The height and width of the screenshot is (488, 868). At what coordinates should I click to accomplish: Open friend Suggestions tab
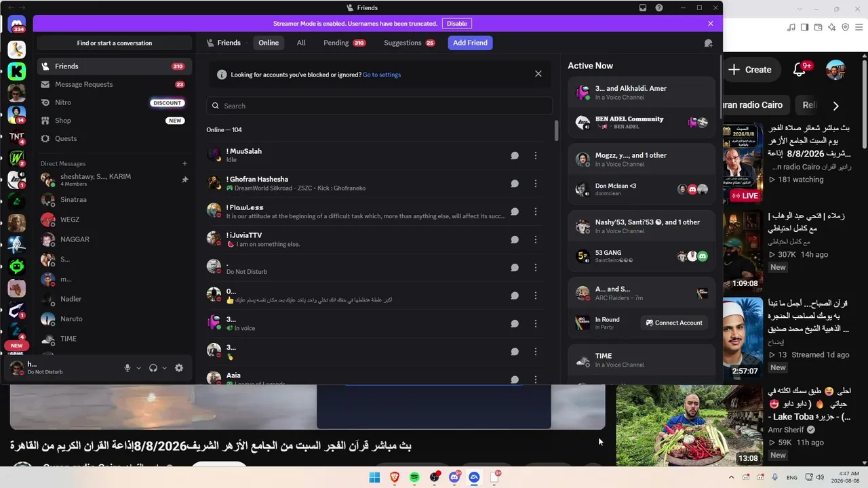point(410,43)
